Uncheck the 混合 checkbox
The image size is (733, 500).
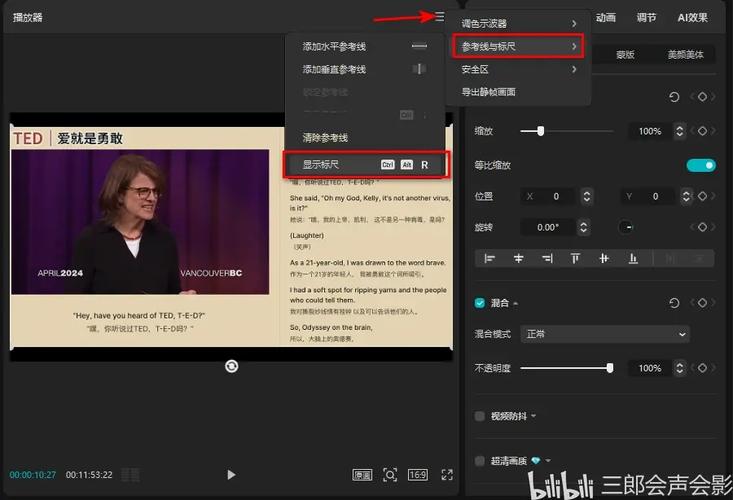tap(480, 303)
